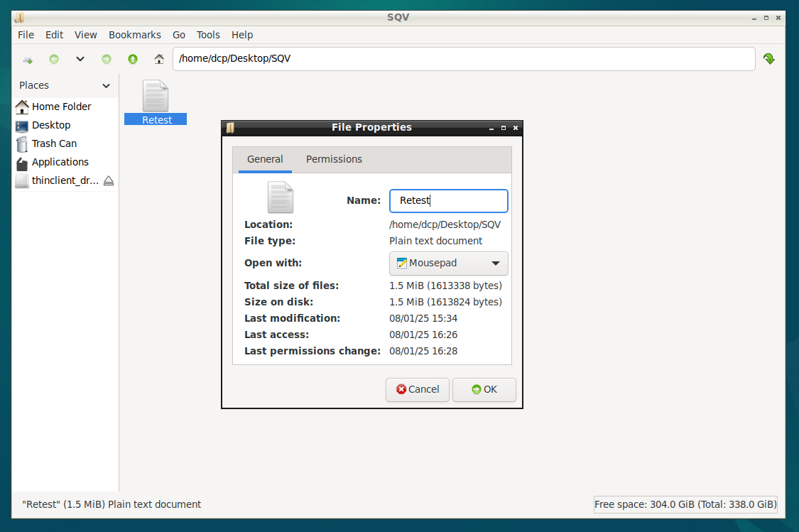Go back using the back arrow icon
799x532 pixels.
(54, 60)
